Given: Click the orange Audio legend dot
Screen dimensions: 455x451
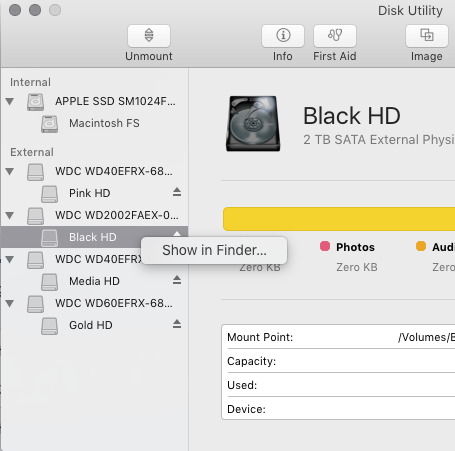Looking at the screenshot, I should coord(421,246).
